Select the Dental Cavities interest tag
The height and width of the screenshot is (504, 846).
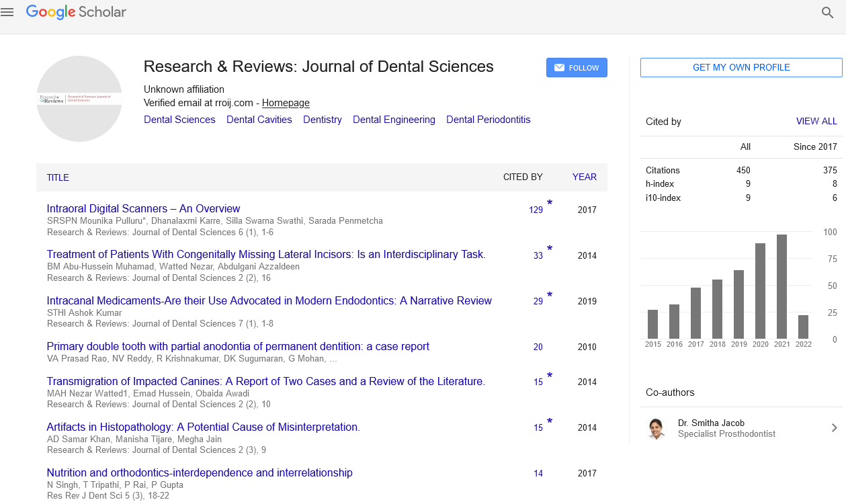pyautogui.click(x=259, y=120)
